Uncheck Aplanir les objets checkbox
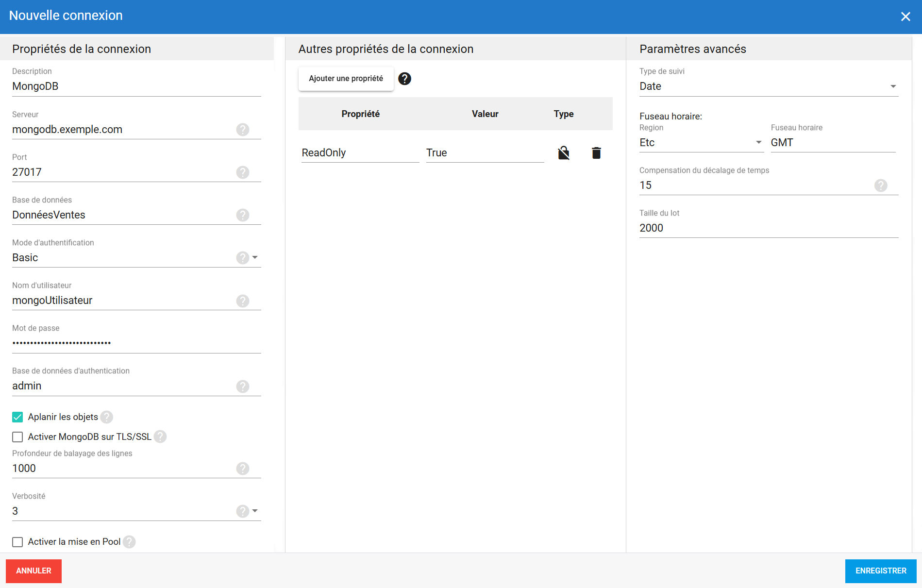This screenshot has width=922, height=588. pos(17,417)
